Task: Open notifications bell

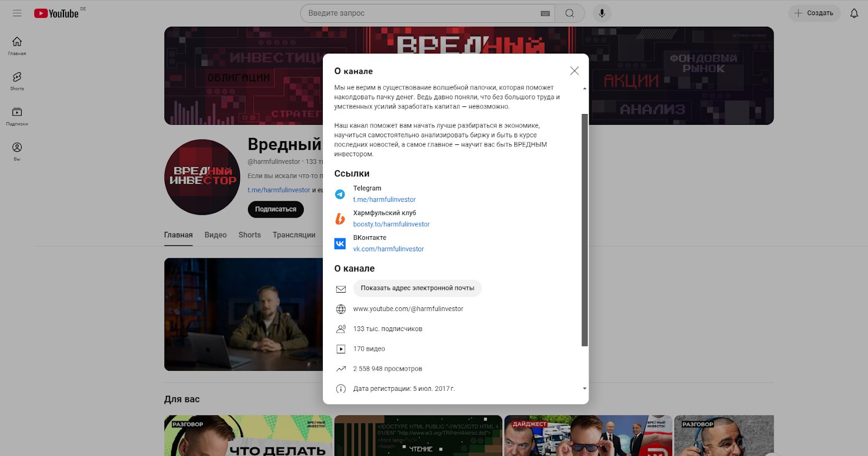Action: tap(854, 13)
